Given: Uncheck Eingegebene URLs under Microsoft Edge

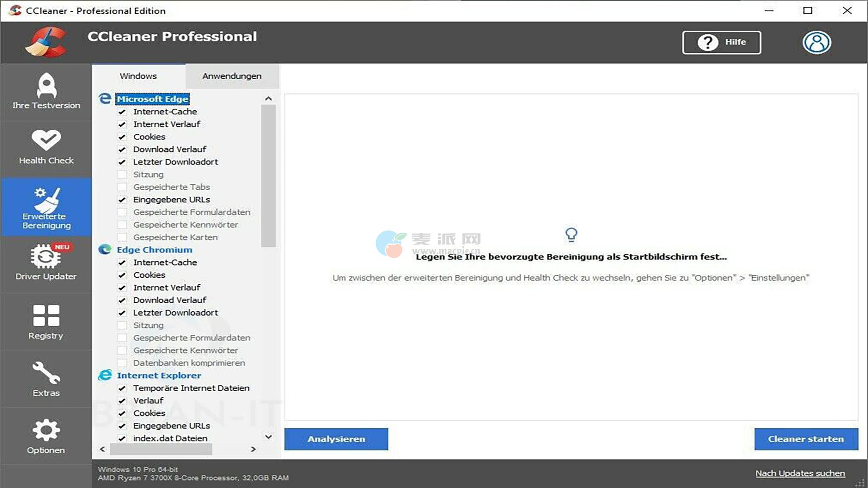Looking at the screenshot, I should point(122,200).
